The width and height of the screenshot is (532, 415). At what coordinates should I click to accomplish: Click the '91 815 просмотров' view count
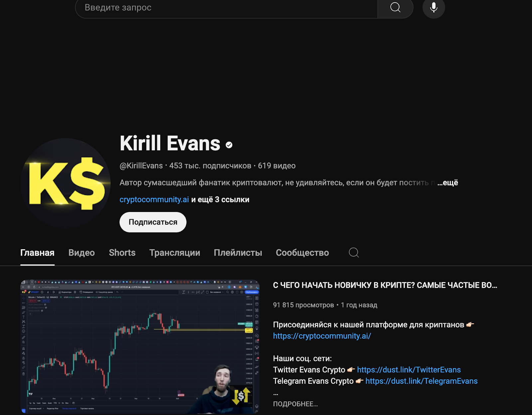(303, 305)
